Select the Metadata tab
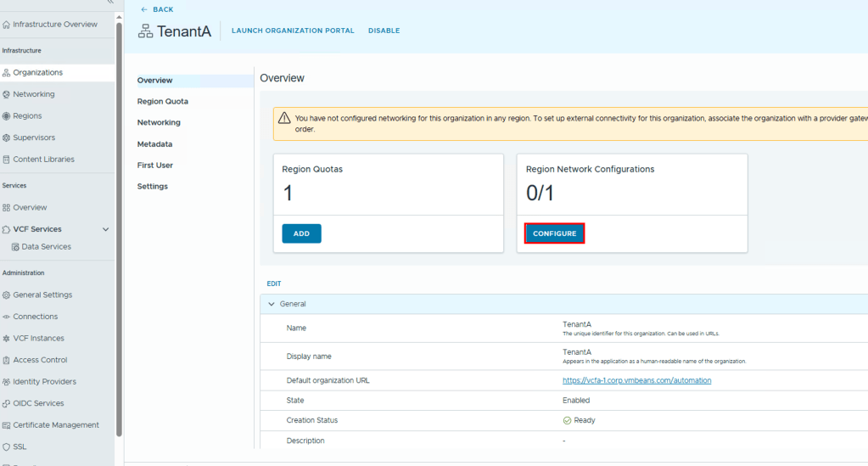 pos(154,144)
